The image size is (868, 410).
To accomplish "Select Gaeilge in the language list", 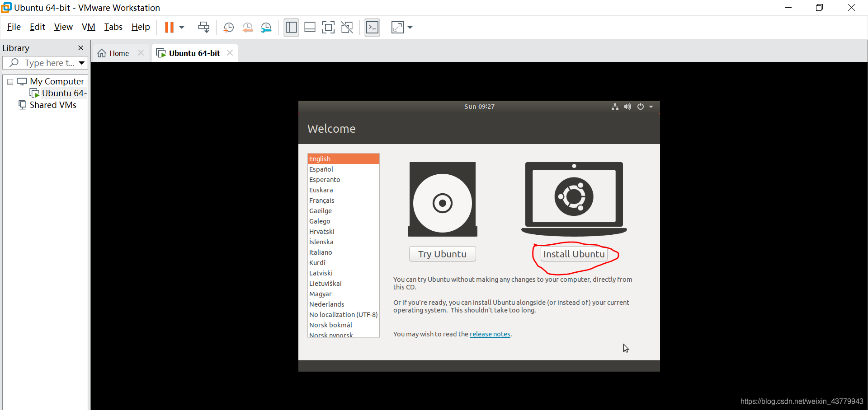I will (343, 211).
